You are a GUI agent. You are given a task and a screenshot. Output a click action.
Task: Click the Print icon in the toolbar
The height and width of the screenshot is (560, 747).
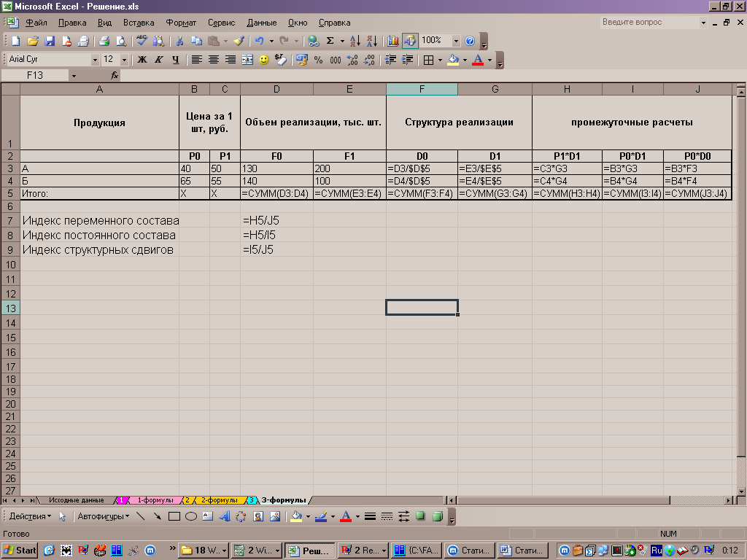point(104,41)
